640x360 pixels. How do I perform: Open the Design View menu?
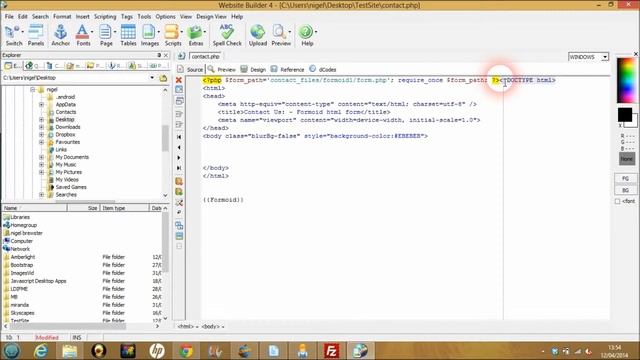tap(211, 17)
